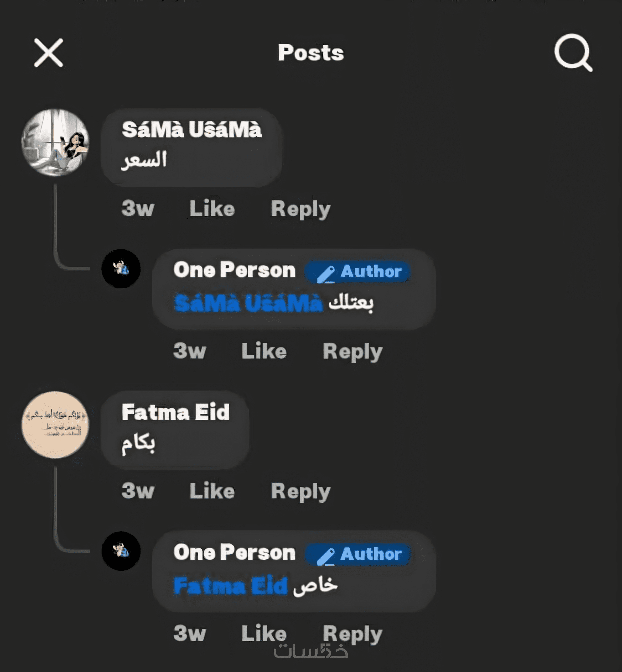The image size is (622, 672).
Task: Reply to One Person's last reply
Action: tap(353, 634)
